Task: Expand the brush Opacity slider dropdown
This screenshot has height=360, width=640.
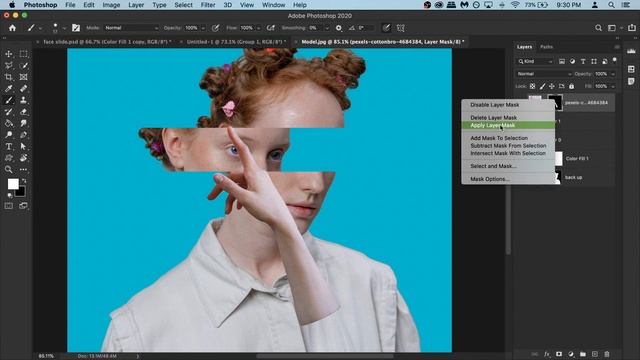Action: click(x=203, y=28)
